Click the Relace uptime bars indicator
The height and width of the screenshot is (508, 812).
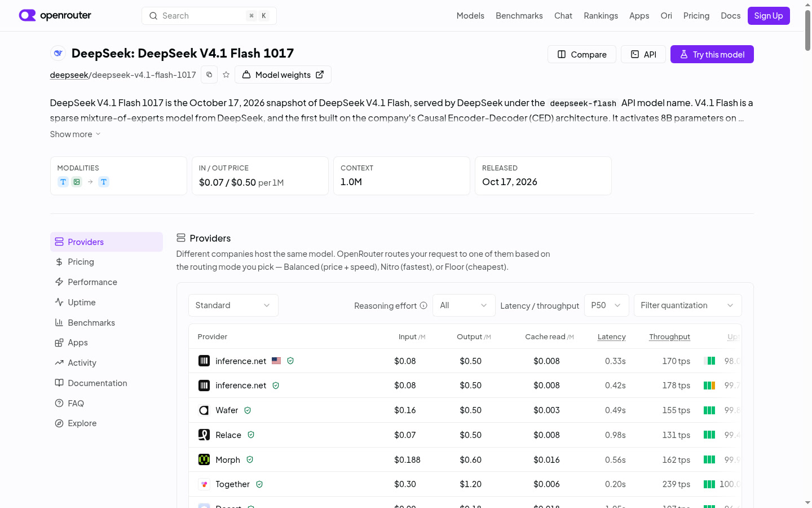pyautogui.click(x=709, y=435)
